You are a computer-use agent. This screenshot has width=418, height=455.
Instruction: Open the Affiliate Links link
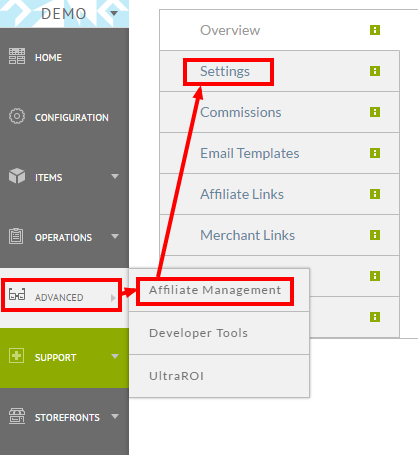[242, 194]
